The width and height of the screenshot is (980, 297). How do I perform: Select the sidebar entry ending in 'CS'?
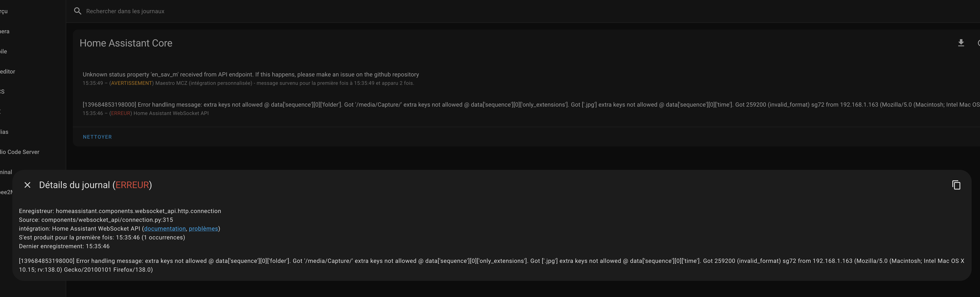2,92
